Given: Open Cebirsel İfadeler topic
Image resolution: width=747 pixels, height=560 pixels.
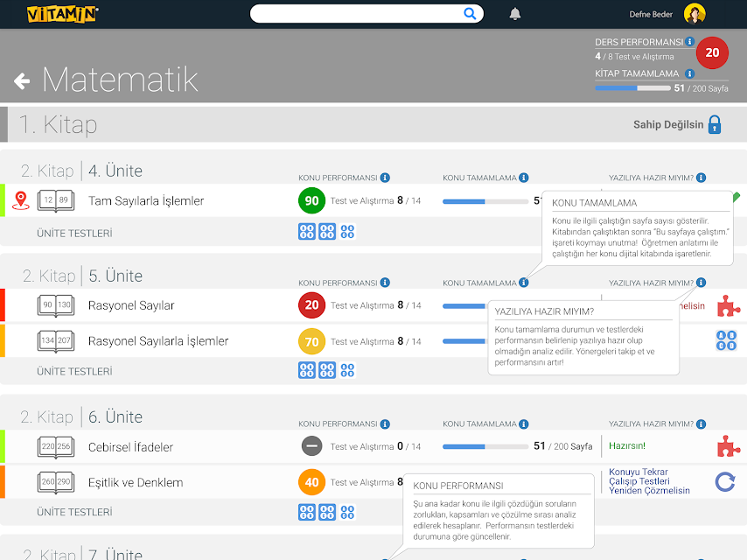Looking at the screenshot, I should (x=130, y=447).
